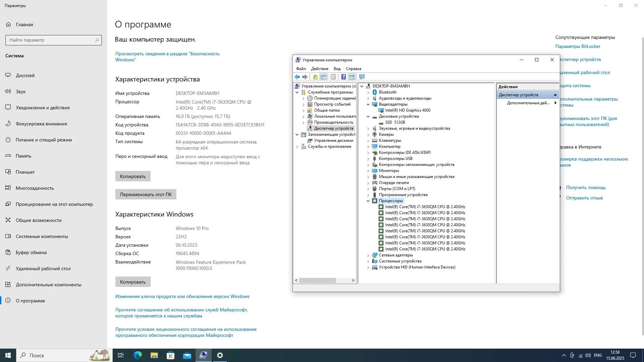Click the Клавиатуры keyboard icon
The image size is (644, 362).
tap(375, 140)
